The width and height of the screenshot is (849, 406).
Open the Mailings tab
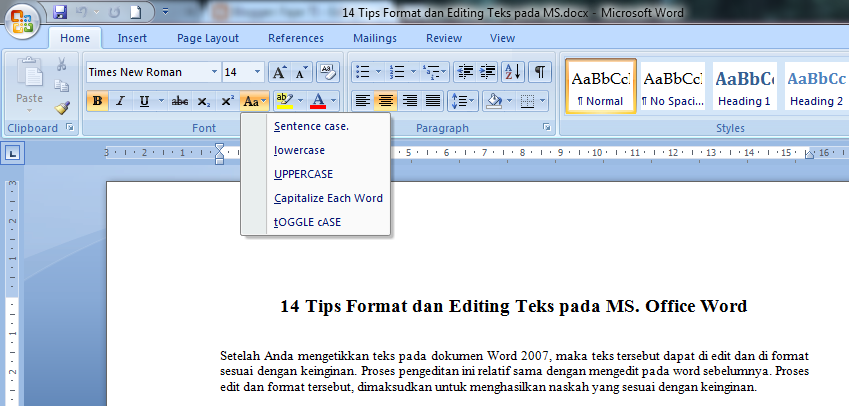tap(375, 38)
